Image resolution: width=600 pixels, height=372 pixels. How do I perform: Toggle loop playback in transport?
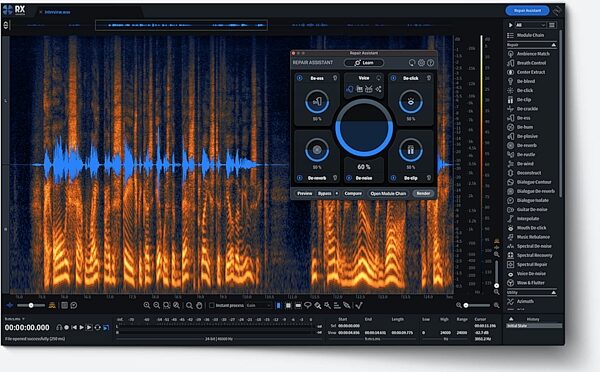click(98, 328)
